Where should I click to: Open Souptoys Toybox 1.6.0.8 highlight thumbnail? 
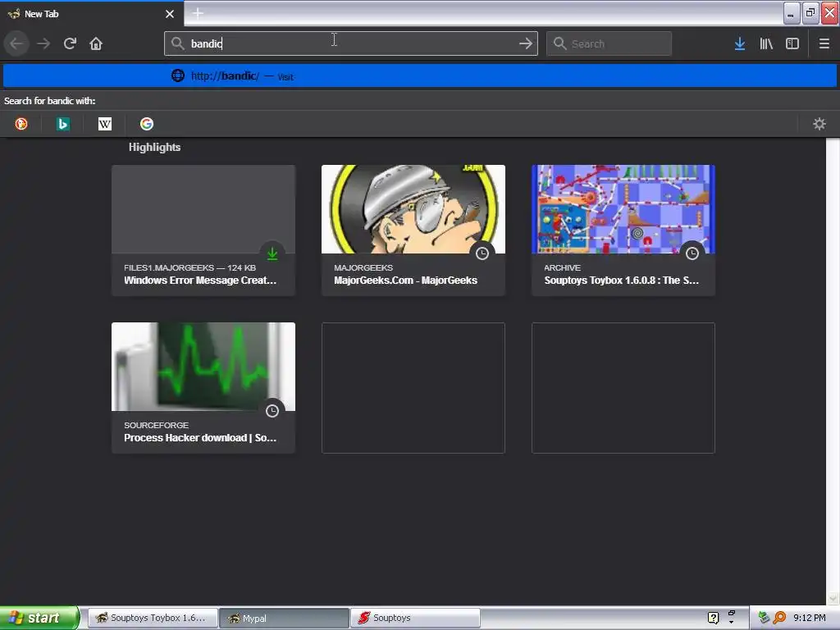(623, 209)
